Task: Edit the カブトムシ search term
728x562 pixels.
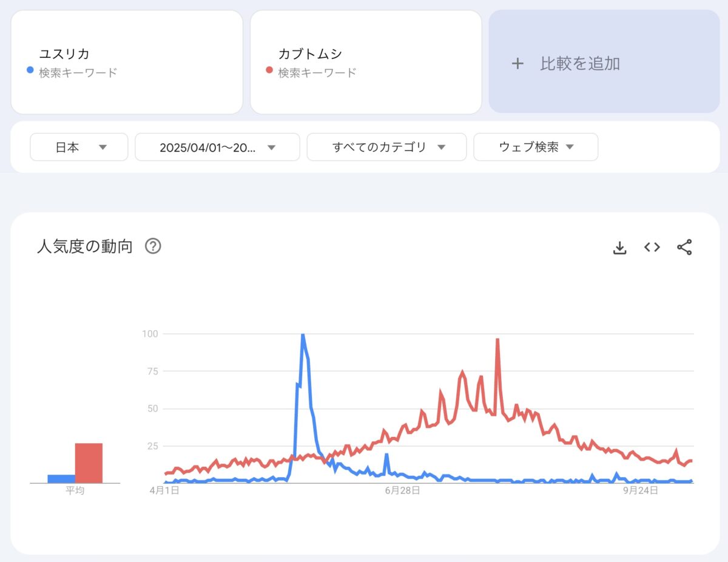Action: pyautogui.click(x=310, y=54)
